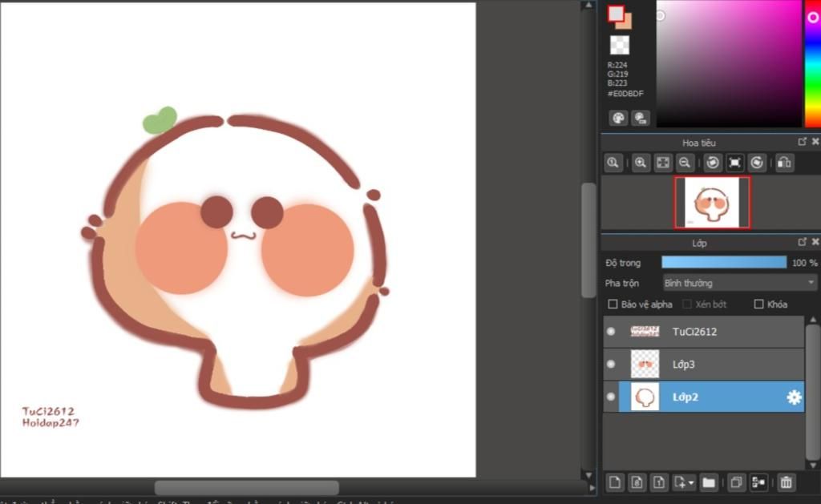
Task: Click canvas scroll up arrow
Action: [588, 6]
